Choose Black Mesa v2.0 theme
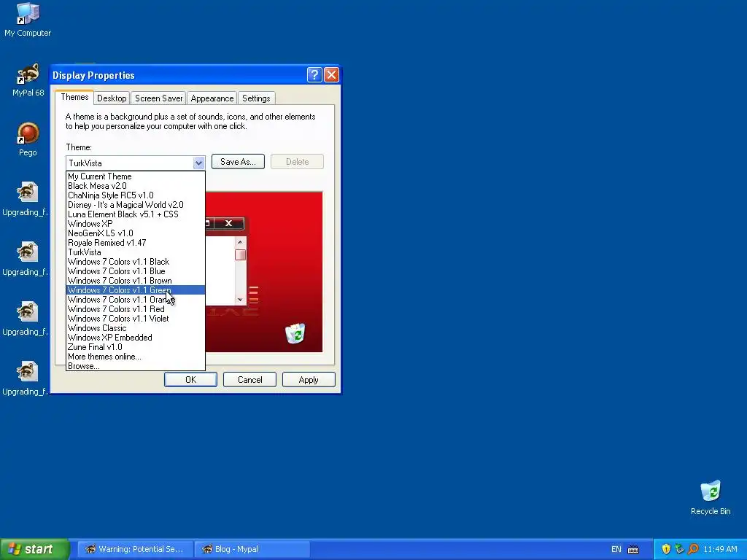 (135, 186)
